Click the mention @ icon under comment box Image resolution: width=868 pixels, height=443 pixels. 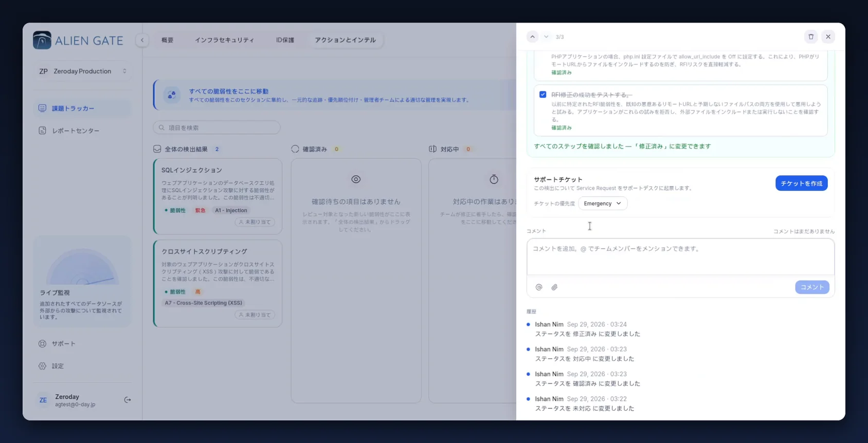coord(539,287)
